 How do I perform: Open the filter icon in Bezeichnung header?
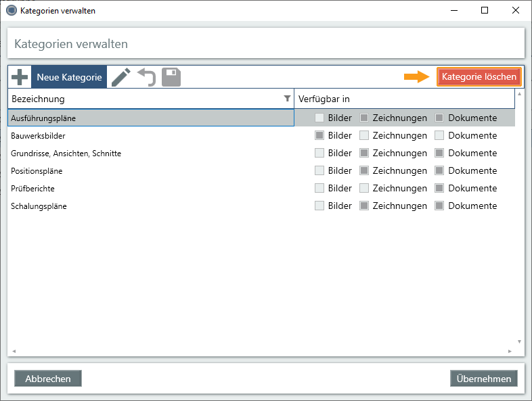(287, 99)
